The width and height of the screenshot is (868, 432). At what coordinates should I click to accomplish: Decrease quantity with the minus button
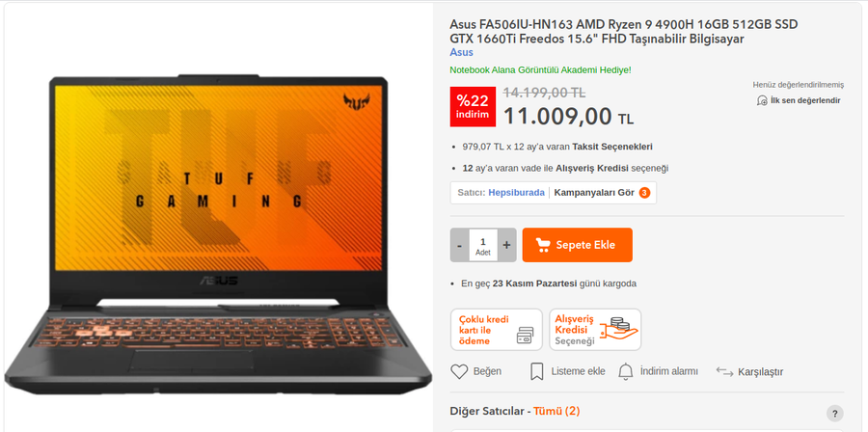[x=459, y=245]
